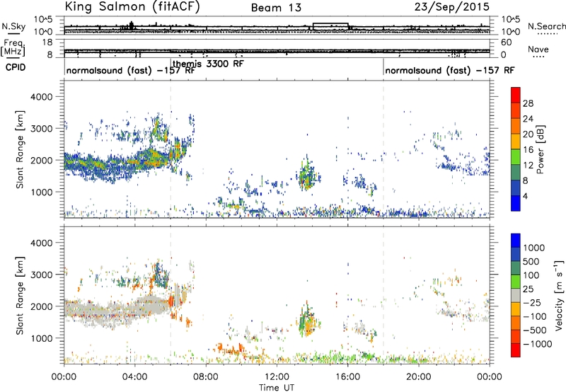Click the normalsound label starting after 16:00

pos(449,70)
